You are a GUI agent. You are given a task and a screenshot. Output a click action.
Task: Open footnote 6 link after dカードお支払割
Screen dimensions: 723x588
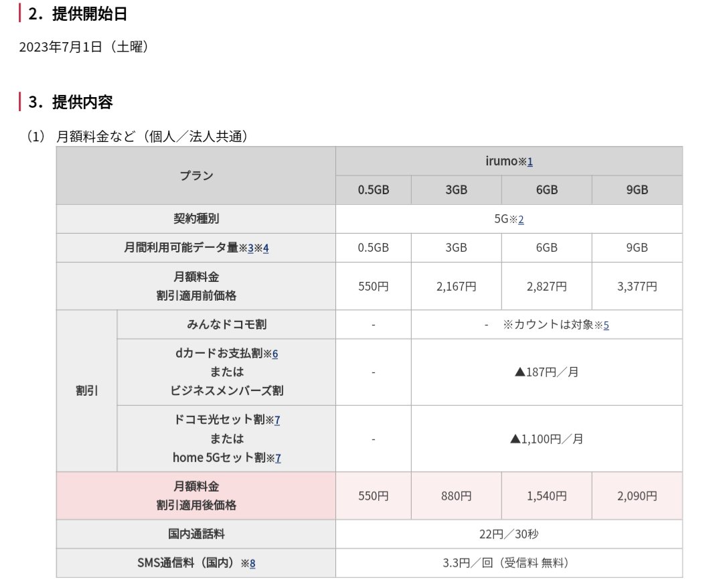tap(275, 354)
